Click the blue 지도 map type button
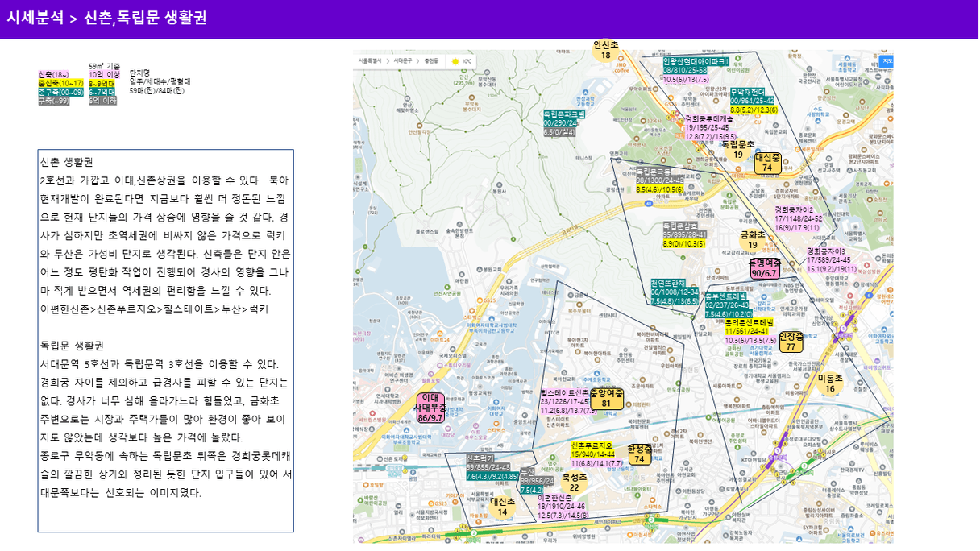This screenshot has width=980, height=551. click(x=887, y=61)
